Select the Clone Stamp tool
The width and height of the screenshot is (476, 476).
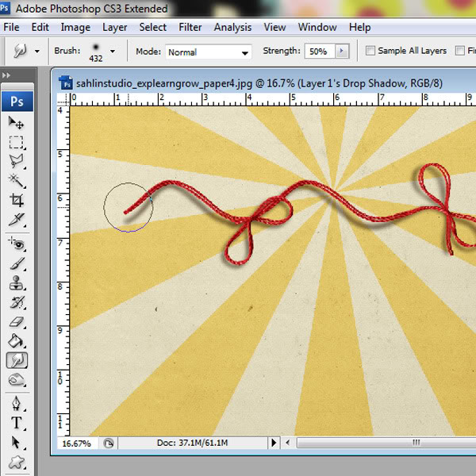(x=17, y=283)
